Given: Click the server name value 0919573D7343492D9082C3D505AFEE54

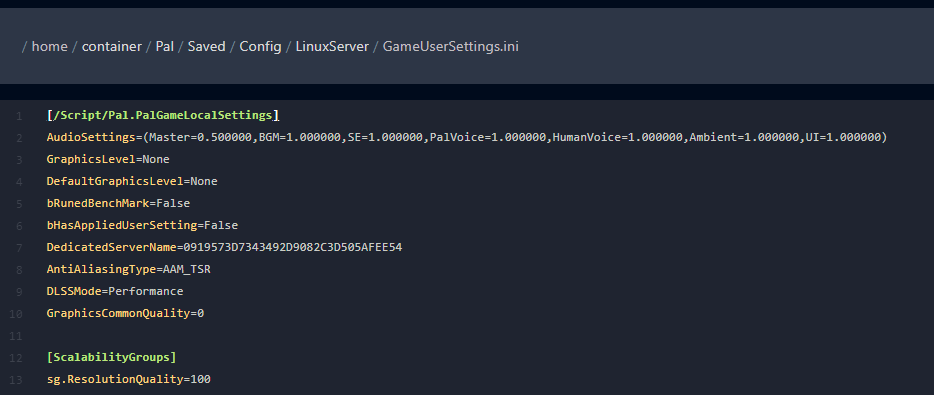Looking at the screenshot, I should (x=292, y=247).
